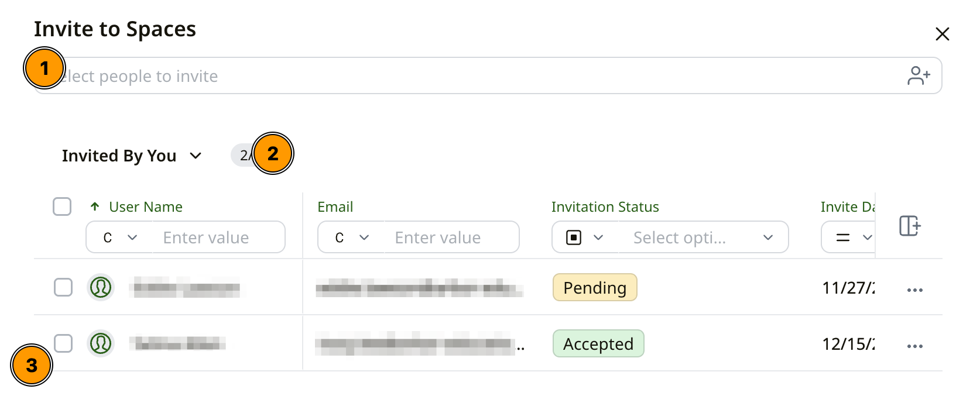The height and width of the screenshot is (420, 980).
Task: Open the Invitation Status select options dropdown
Action: (703, 237)
